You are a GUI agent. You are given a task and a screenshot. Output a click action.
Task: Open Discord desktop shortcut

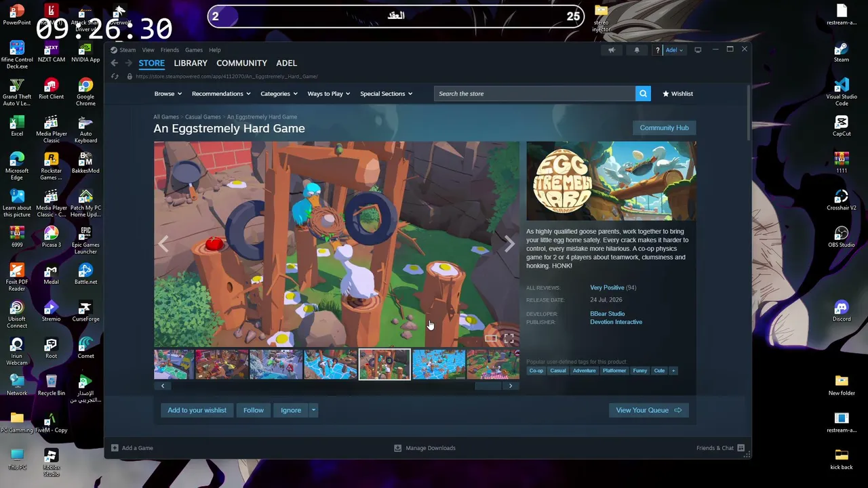842,311
